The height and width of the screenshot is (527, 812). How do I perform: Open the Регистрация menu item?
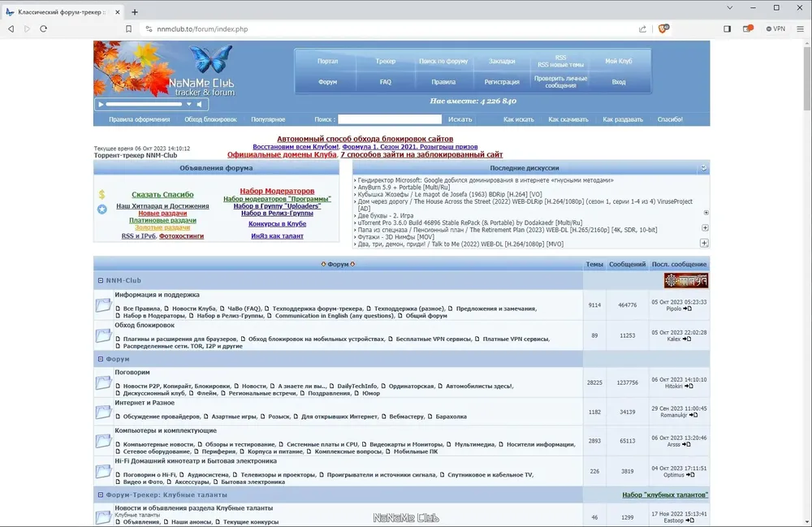coord(502,82)
